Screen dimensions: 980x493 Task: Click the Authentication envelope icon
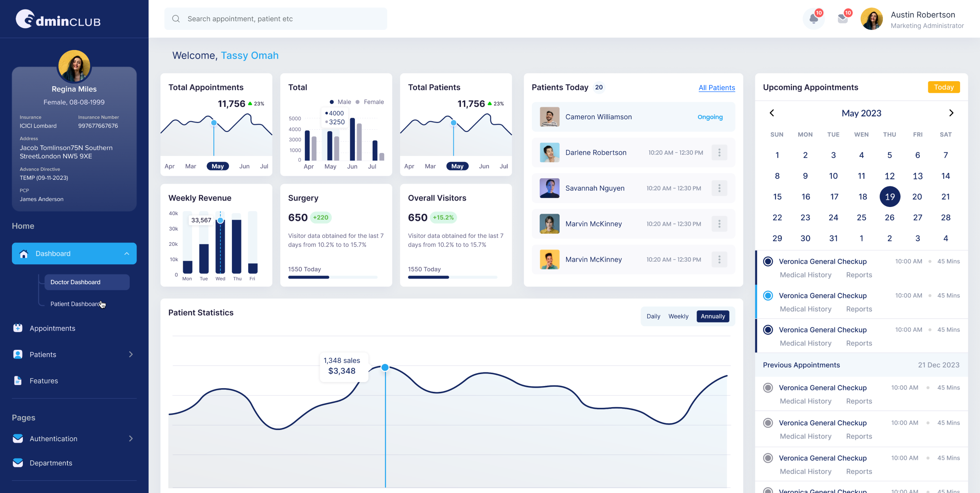18,438
